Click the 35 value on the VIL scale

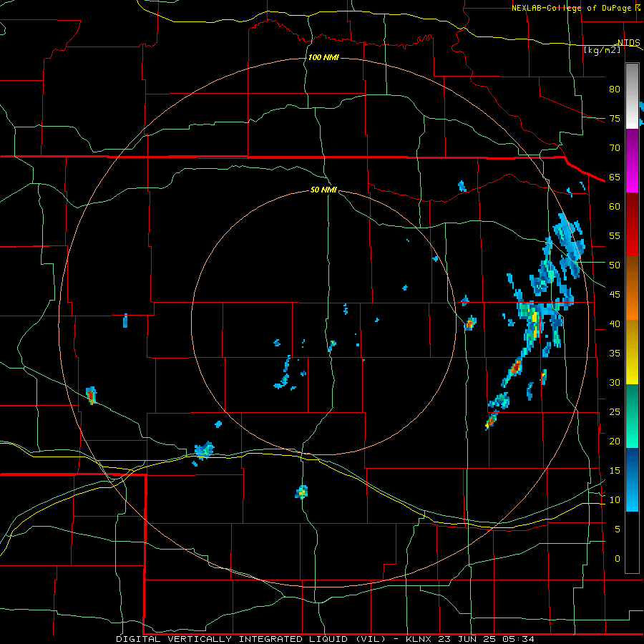pyautogui.click(x=615, y=353)
